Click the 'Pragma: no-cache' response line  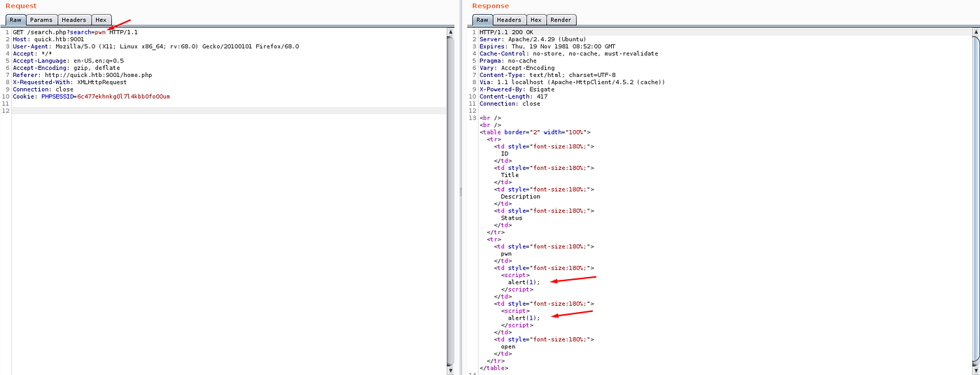point(508,61)
